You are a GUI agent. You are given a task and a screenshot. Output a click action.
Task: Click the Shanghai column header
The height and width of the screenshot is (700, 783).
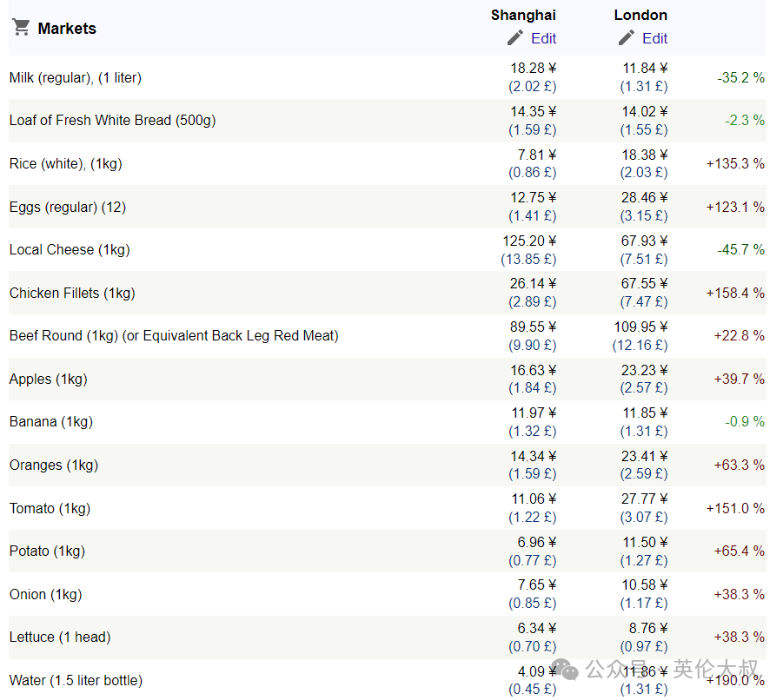(x=523, y=15)
